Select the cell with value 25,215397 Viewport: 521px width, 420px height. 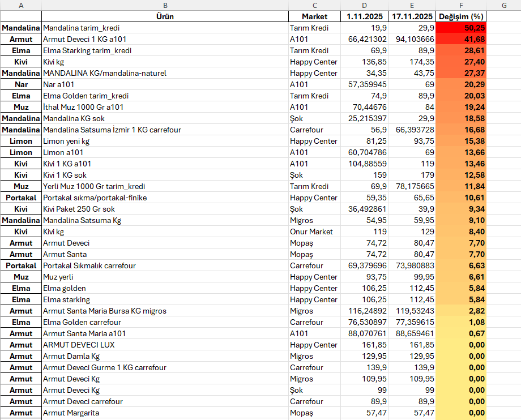tap(365, 118)
